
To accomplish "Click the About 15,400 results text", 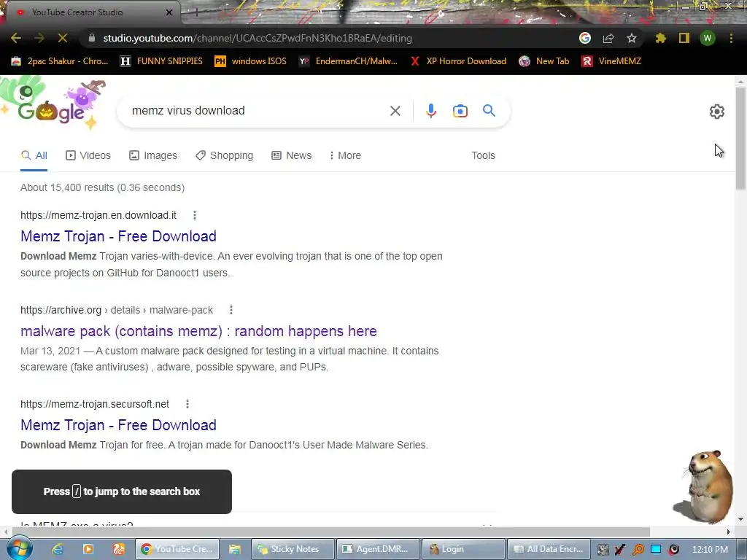I will click(102, 187).
